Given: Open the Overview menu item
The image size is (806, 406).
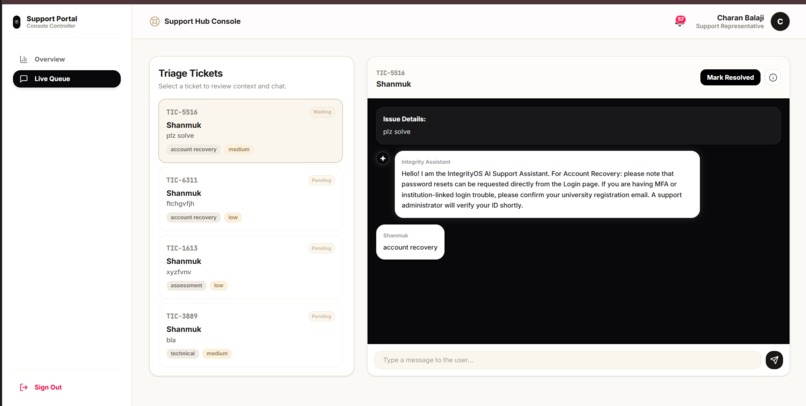Looking at the screenshot, I should (67, 59).
